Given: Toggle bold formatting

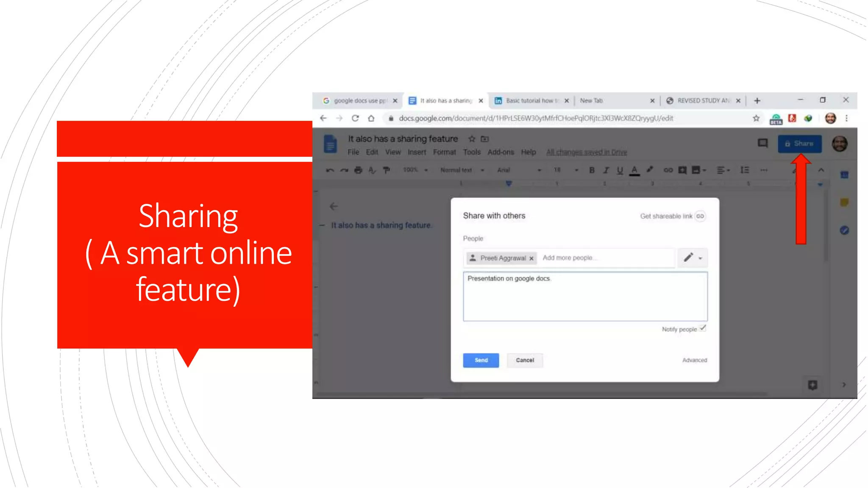Looking at the screenshot, I should point(592,170).
